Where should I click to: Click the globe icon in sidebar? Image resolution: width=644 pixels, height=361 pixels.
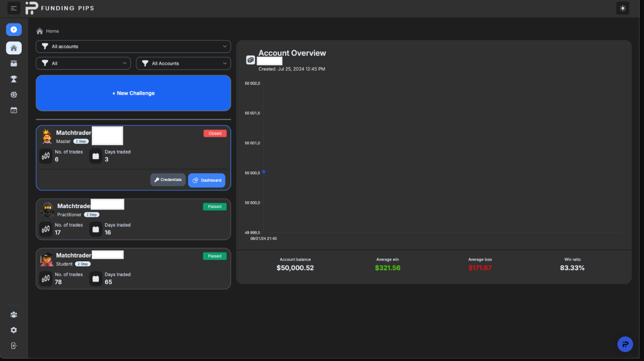(14, 95)
